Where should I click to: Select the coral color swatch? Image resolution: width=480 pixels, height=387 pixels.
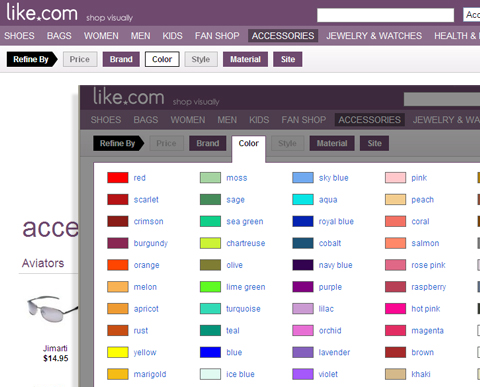395,221
